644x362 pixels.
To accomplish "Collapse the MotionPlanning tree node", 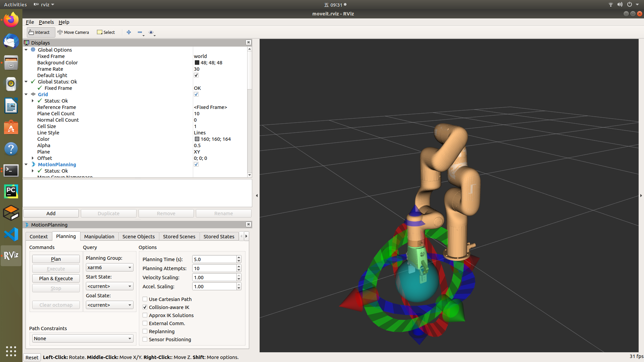I will coord(26,164).
